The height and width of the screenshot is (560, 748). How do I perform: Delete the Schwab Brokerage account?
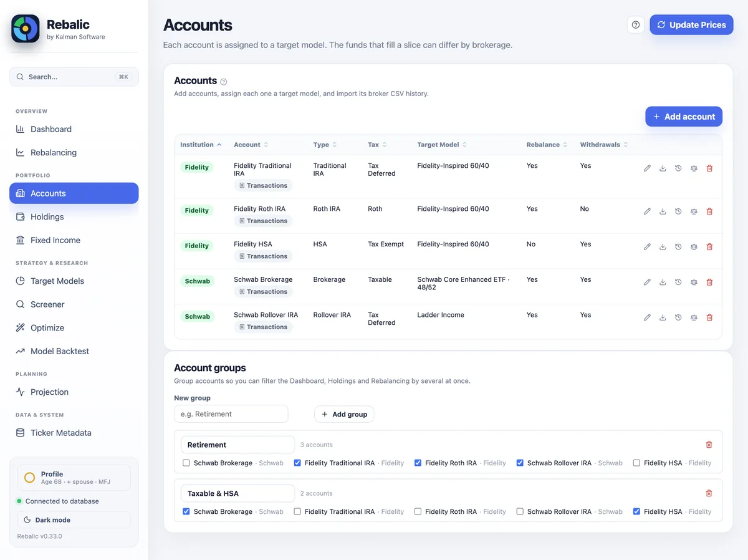click(709, 282)
